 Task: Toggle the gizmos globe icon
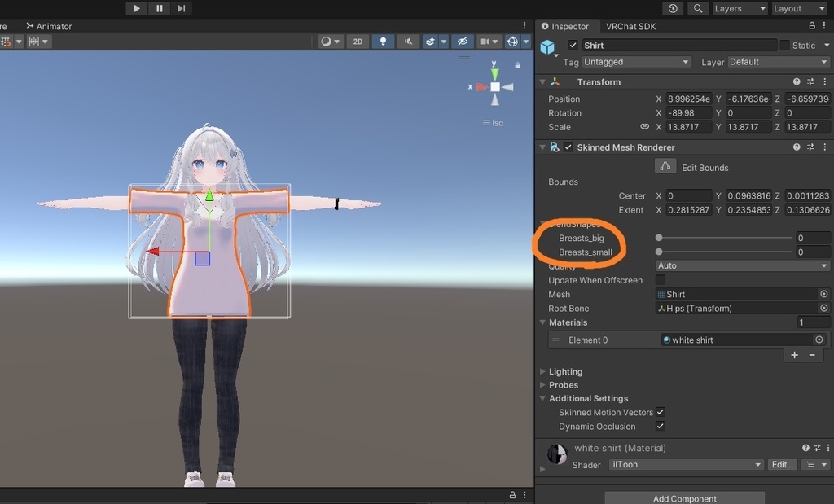[513, 42]
